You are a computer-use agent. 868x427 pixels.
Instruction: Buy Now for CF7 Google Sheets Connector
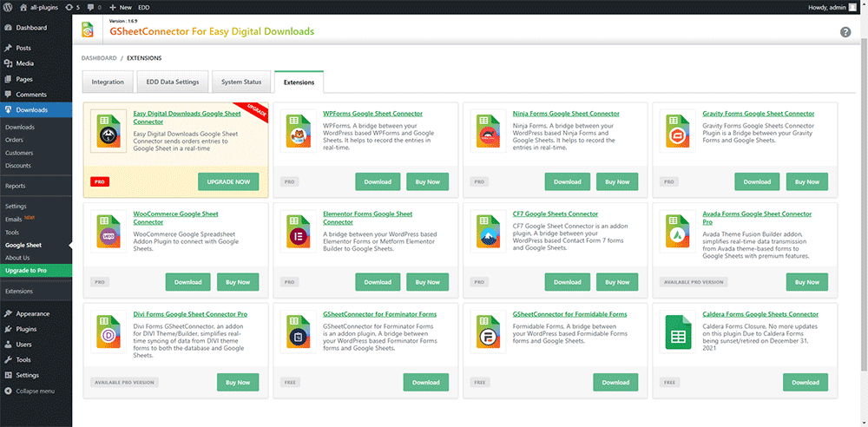coord(617,282)
